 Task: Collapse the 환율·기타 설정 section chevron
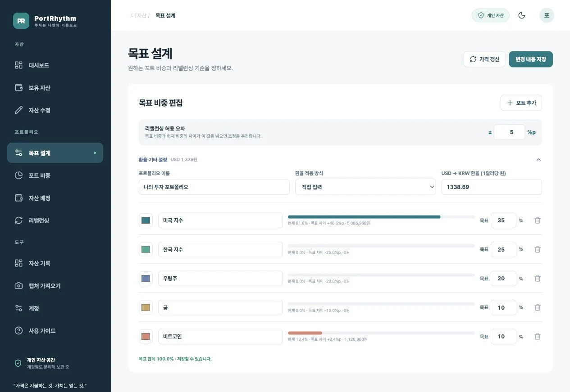tap(538, 159)
